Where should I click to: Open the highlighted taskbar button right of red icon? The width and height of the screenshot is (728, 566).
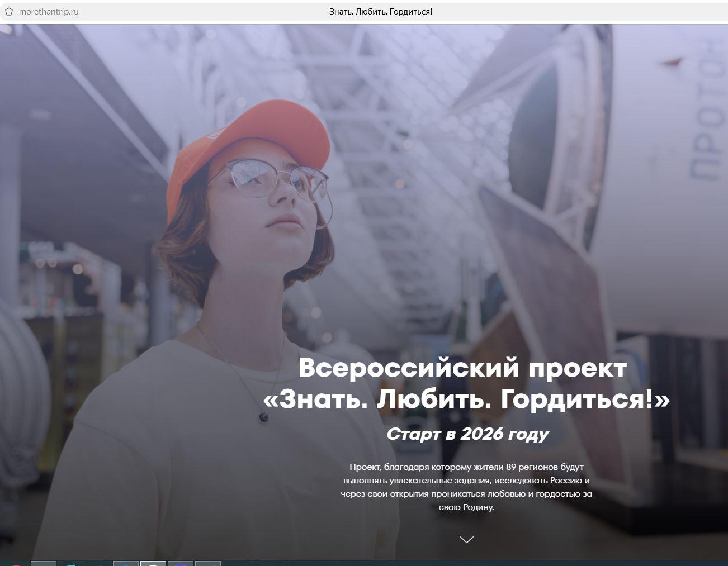tap(43, 564)
